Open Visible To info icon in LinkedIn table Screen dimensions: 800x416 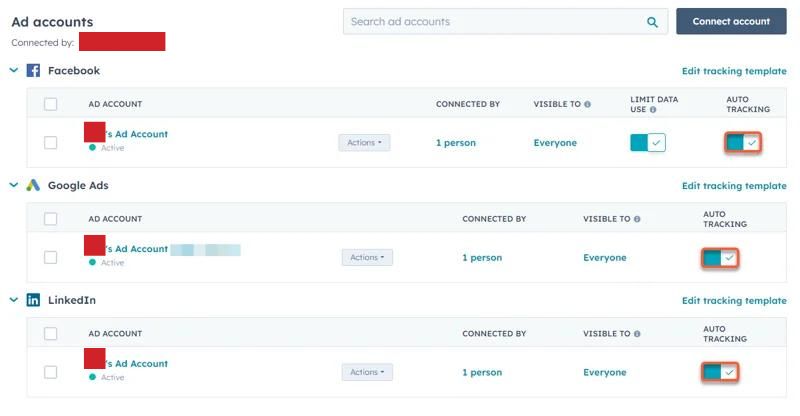(x=637, y=334)
